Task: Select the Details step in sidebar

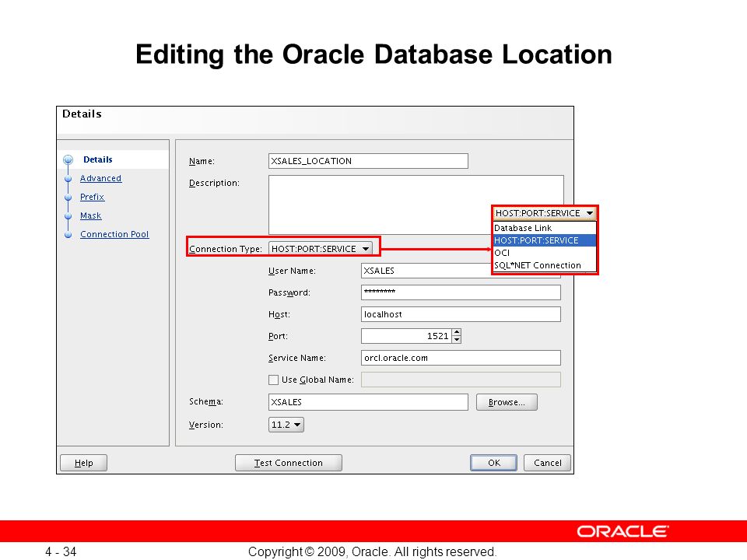Action: pos(98,159)
